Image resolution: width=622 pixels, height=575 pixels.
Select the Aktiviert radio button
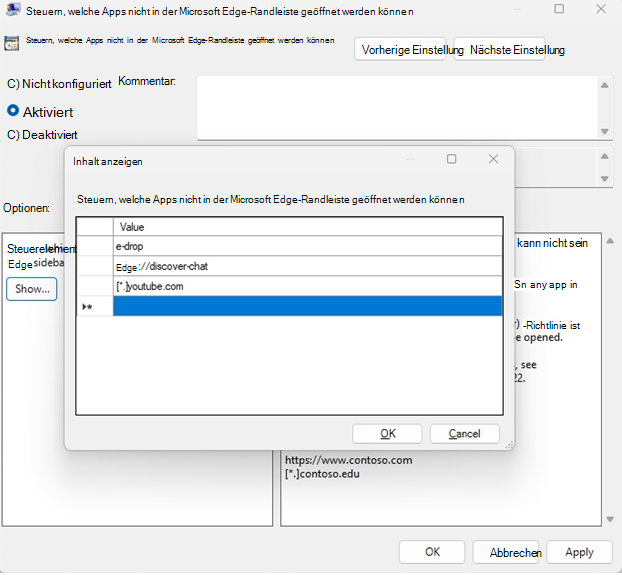pyautogui.click(x=13, y=110)
